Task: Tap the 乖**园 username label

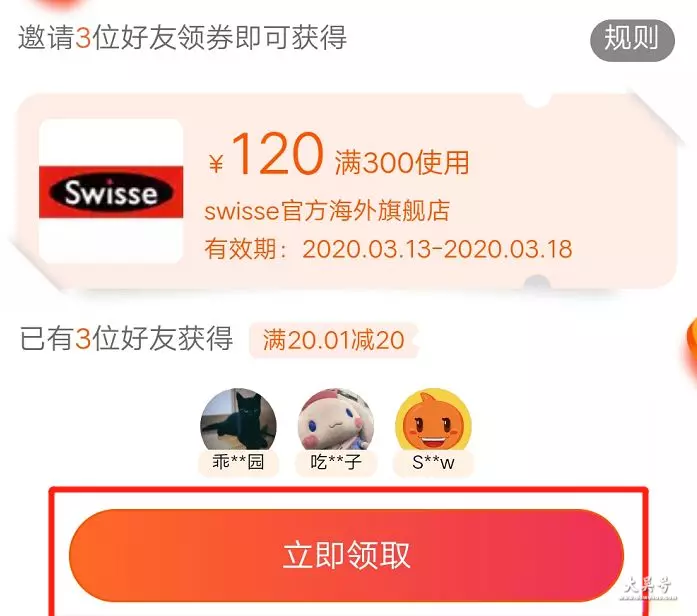Action: tap(238, 463)
